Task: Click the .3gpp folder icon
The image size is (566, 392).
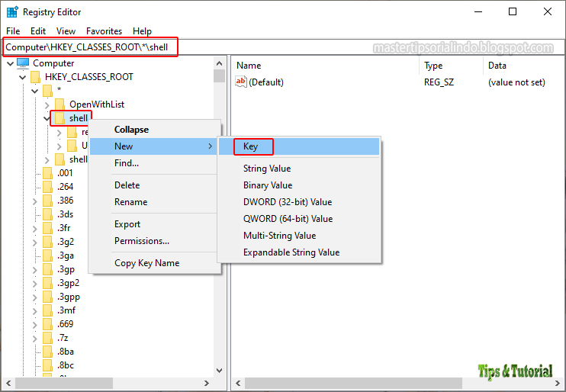Action: (47, 297)
